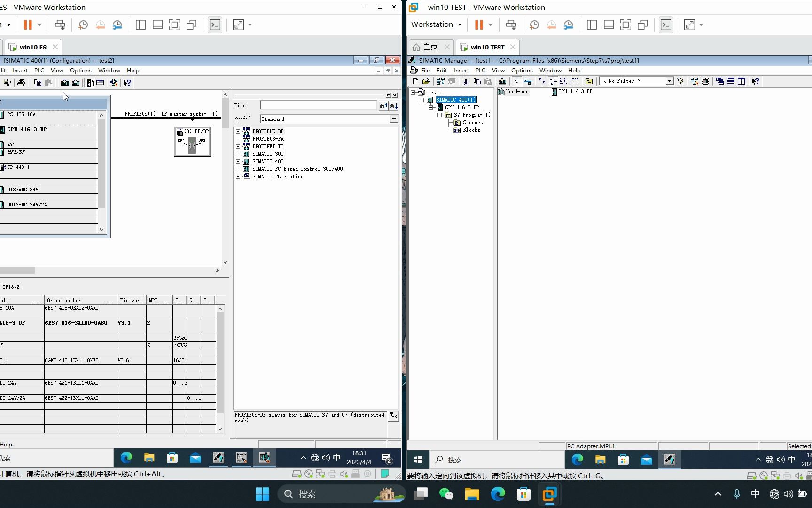Image resolution: width=812 pixels, height=508 pixels.
Task: Toggle the hardware Catalog icon in HW Config
Action: click(89, 83)
